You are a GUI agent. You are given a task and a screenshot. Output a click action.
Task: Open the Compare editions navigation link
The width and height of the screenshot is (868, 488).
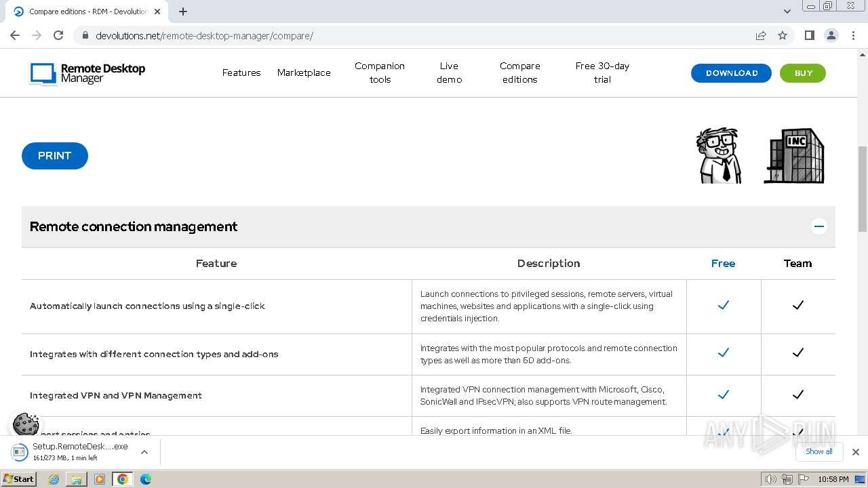520,73
